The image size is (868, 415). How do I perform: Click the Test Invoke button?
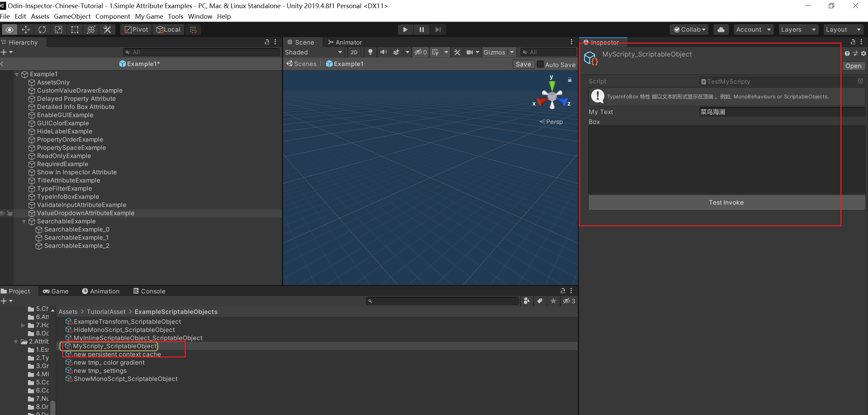(x=726, y=203)
